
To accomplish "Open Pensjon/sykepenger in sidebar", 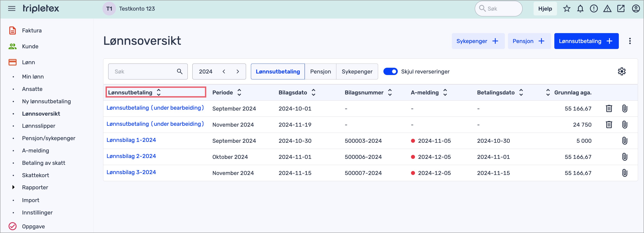I will click(x=49, y=138).
